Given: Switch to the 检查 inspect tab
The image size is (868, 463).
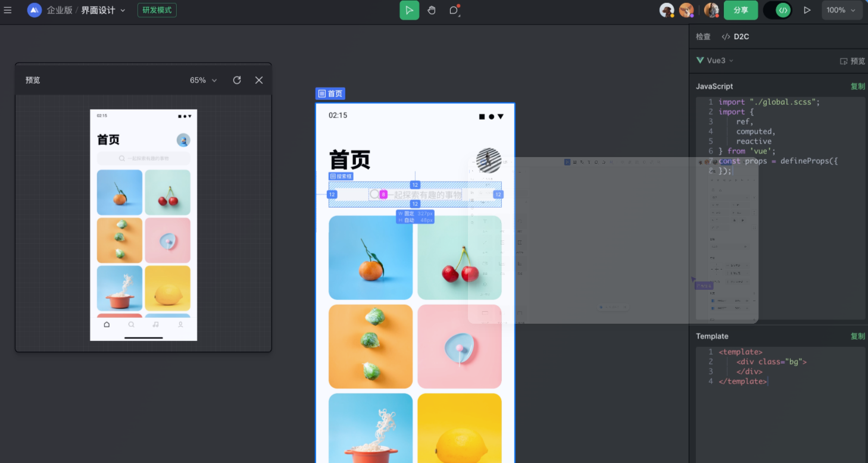Looking at the screenshot, I should [x=703, y=36].
